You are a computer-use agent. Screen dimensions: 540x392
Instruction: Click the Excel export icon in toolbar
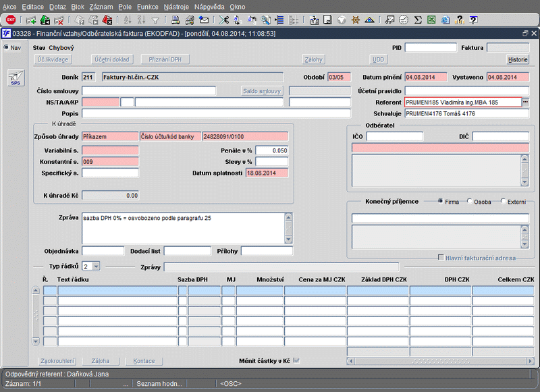(432, 20)
